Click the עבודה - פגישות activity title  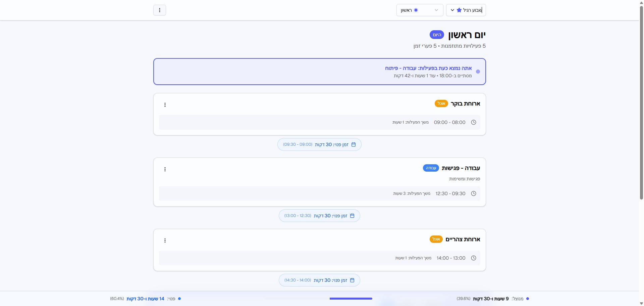[461, 168]
